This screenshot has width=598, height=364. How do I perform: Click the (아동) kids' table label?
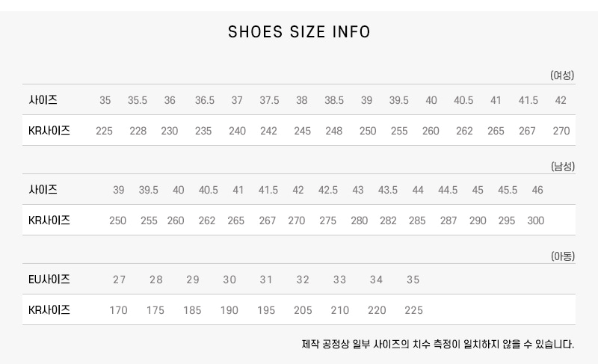click(x=562, y=256)
